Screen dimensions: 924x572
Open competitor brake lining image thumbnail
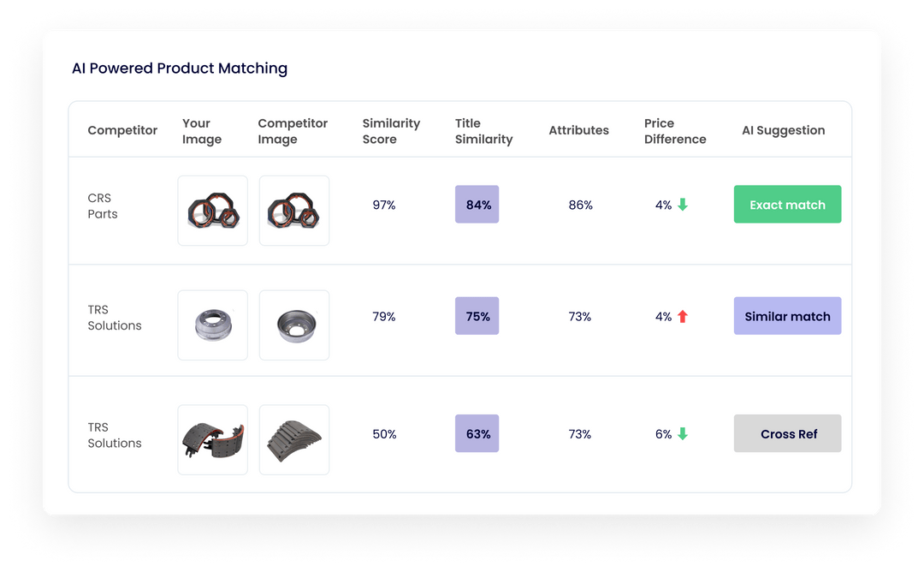293,439
